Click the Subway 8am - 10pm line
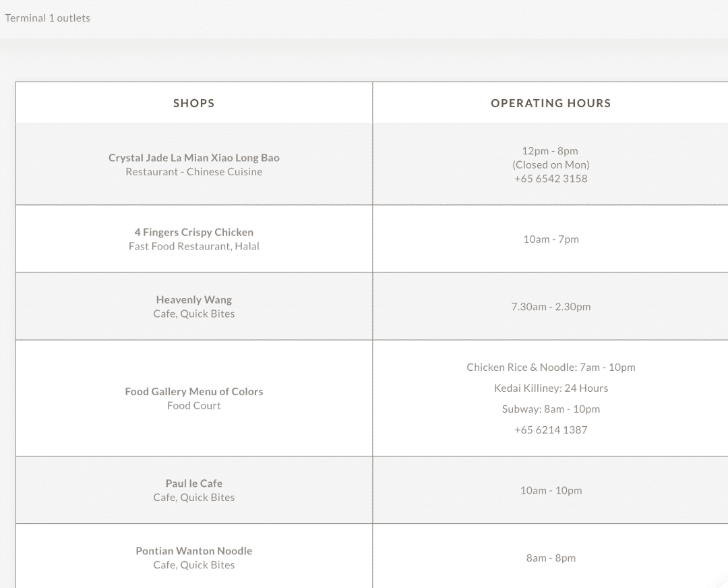This screenshot has width=728, height=588. pyautogui.click(x=551, y=409)
